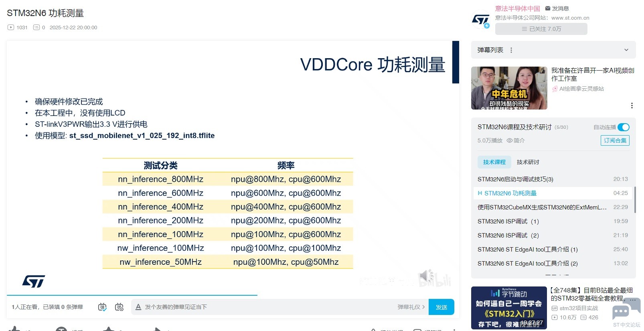The width and height of the screenshot is (644, 331).
Task: Play STM32N6启动与调试技巧(3) from the playlist
Action: (515, 179)
